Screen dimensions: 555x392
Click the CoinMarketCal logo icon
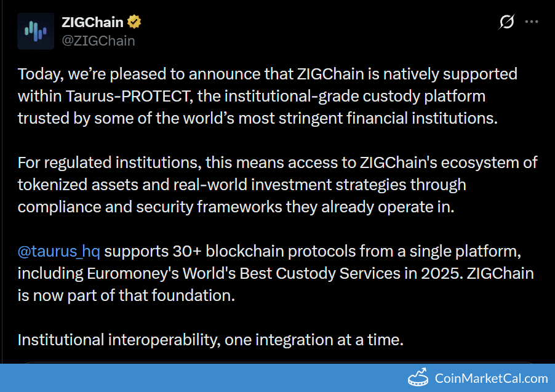coord(417,377)
